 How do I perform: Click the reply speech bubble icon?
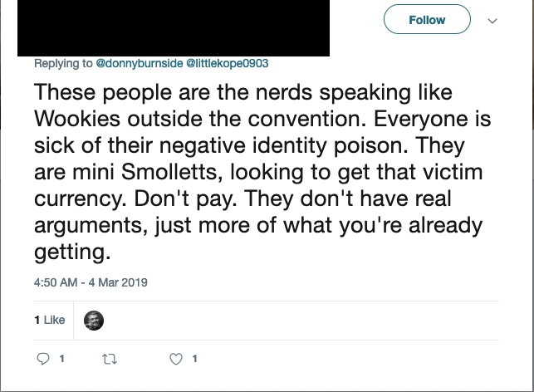click(43, 359)
